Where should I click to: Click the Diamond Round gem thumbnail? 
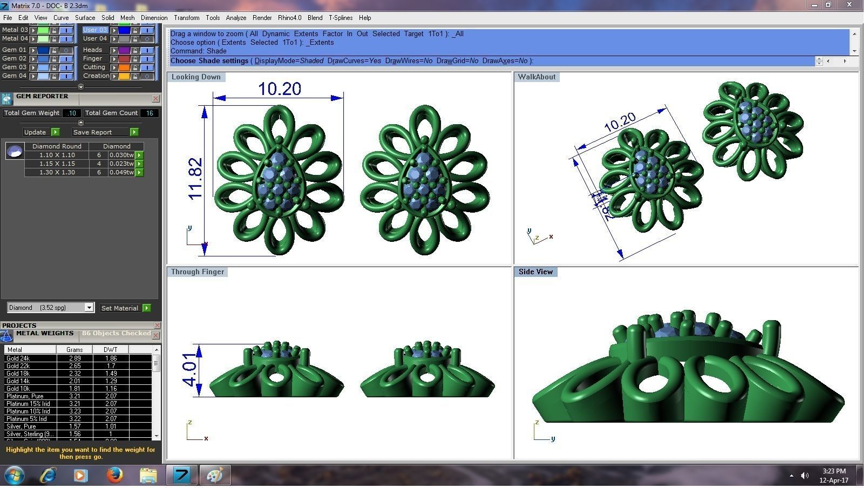tap(15, 151)
